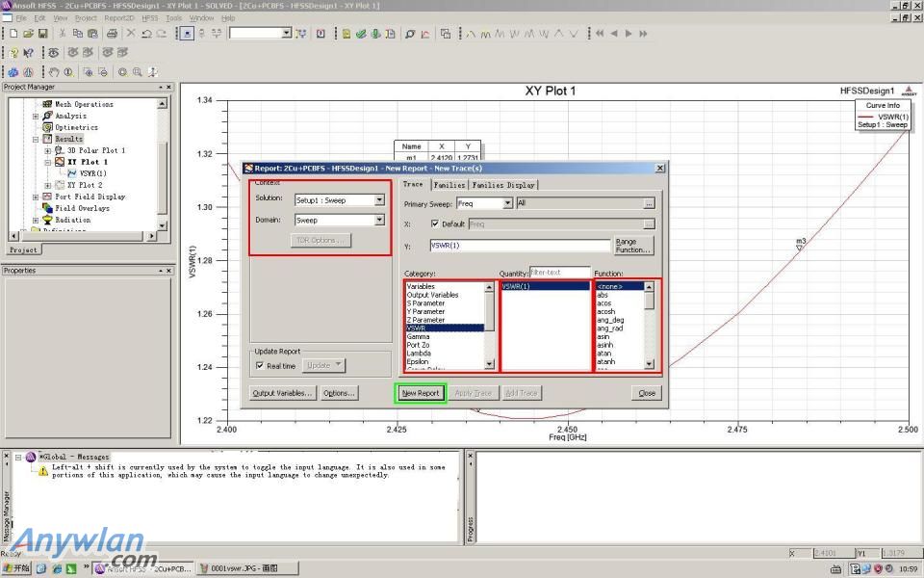Click the fit-all view icon beside magnifier
The height and width of the screenshot is (578, 924).
pos(122,72)
